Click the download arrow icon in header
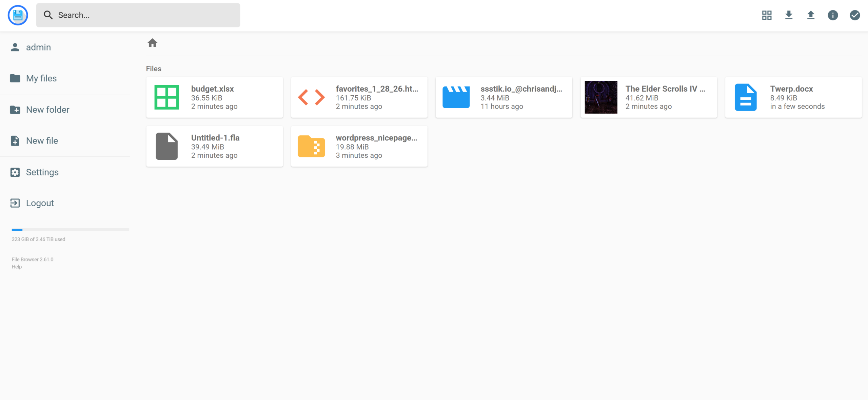 coord(789,15)
